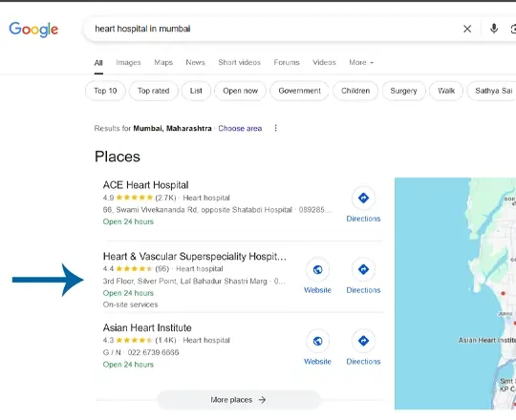This screenshot has height=420, width=516.
Task: Switch to the Images tab
Action: [x=128, y=62]
